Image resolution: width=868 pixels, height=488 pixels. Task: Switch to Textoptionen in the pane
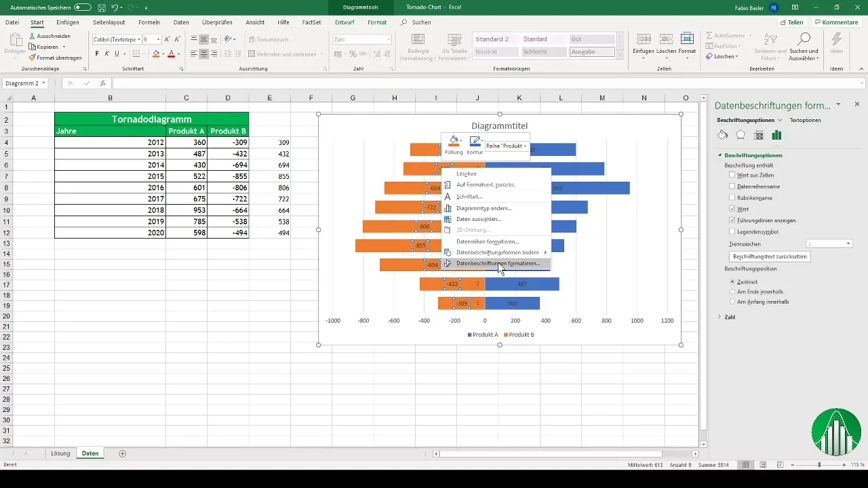[x=805, y=120]
